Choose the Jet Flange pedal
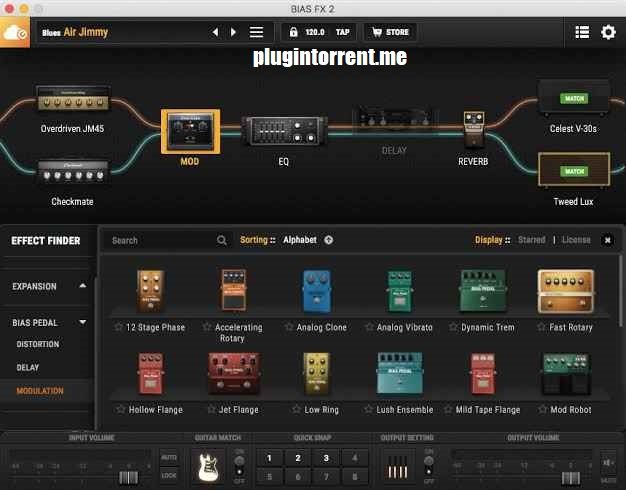Viewport: 626px width, 490px height. click(x=234, y=373)
